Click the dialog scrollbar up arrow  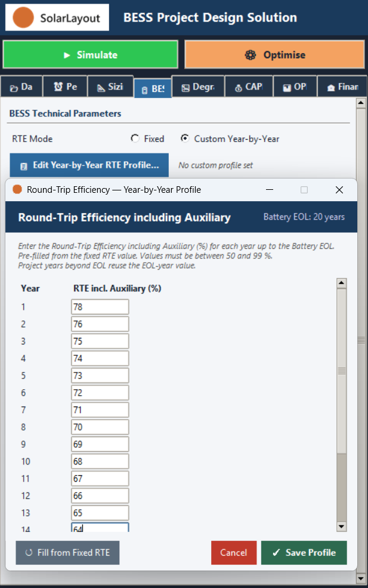[341, 283]
